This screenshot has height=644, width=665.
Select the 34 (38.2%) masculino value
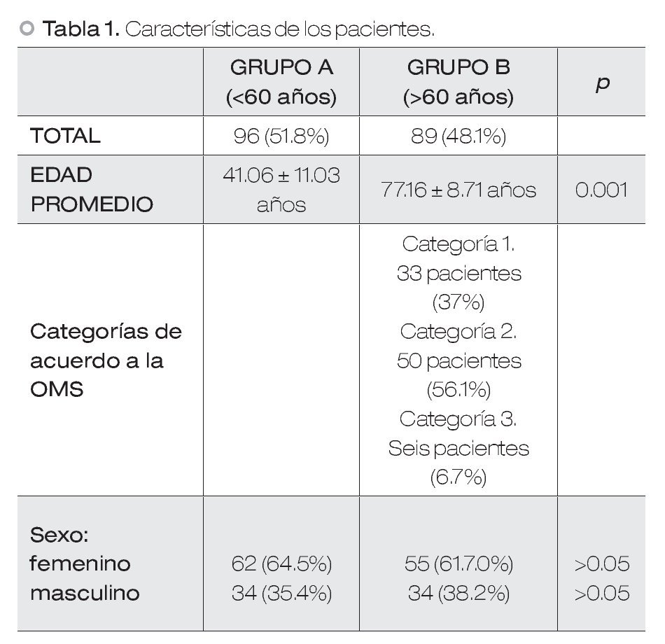(x=458, y=594)
